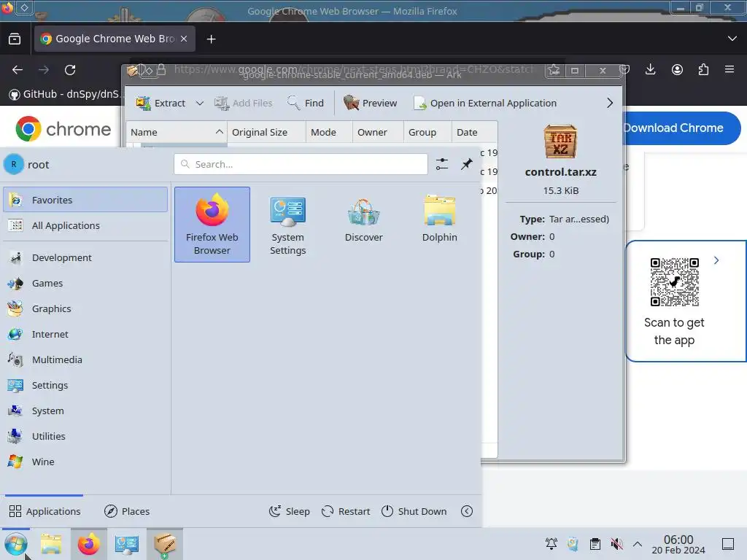
Task: Click the Start menu button in taskbar
Action: point(16,544)
